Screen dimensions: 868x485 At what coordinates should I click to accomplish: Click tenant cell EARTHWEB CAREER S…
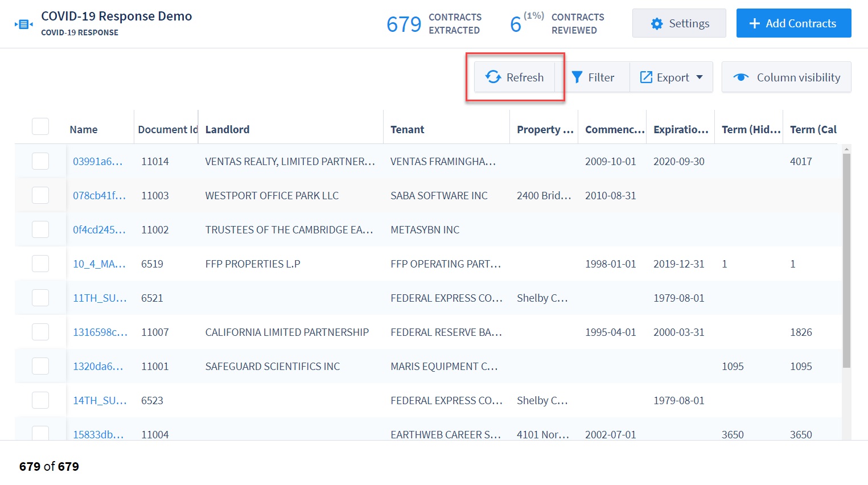click(x=446, y=434)
